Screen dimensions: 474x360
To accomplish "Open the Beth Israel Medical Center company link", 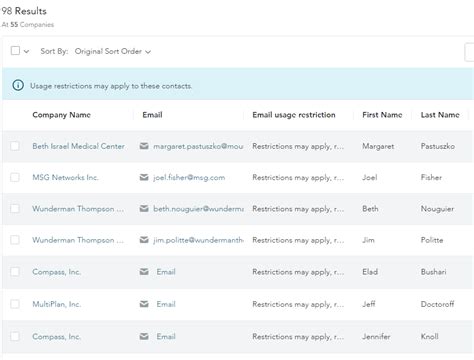I will click(78, 146).
